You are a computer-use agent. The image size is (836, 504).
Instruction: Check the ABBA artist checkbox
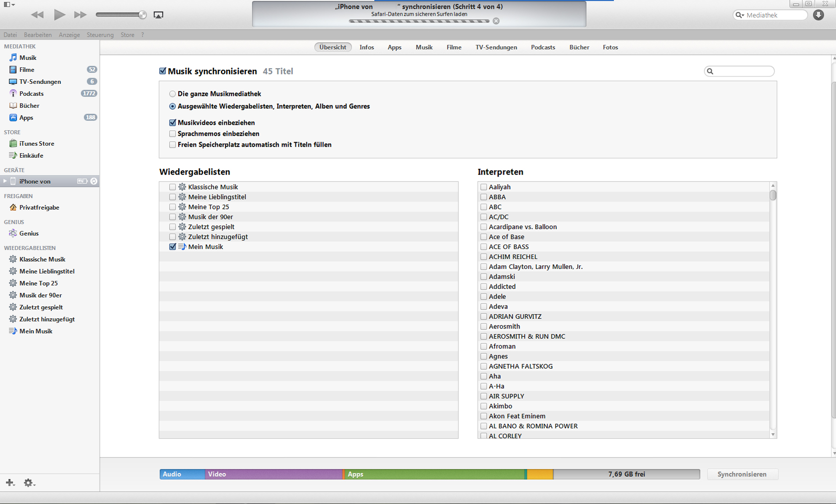tap(484, 197)
